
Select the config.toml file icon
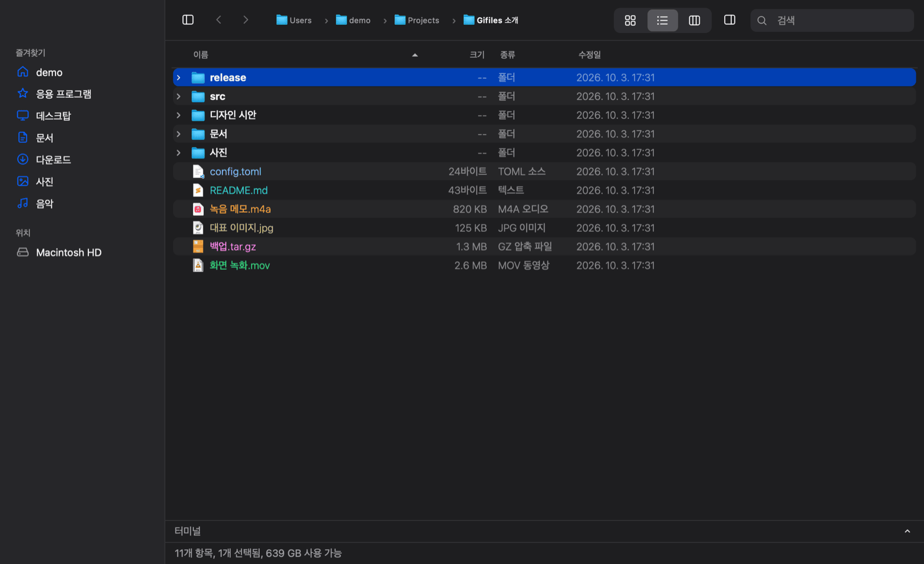198,172
